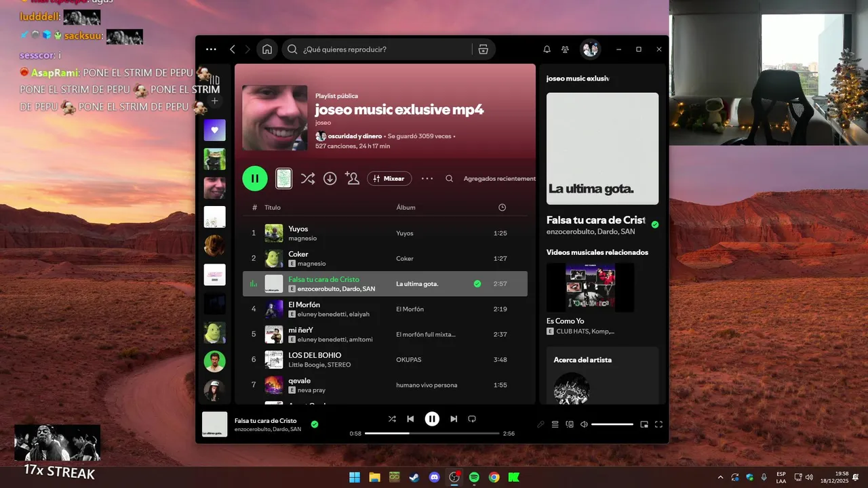
Task: Click the ¿Qué quieres reproducir? search field
Action: 387,49
